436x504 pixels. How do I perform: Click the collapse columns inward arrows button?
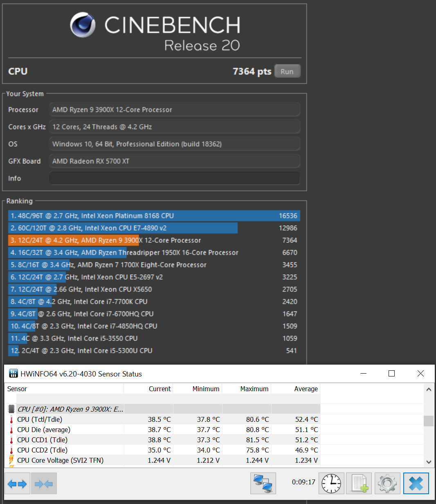click(x=44, y=484)
